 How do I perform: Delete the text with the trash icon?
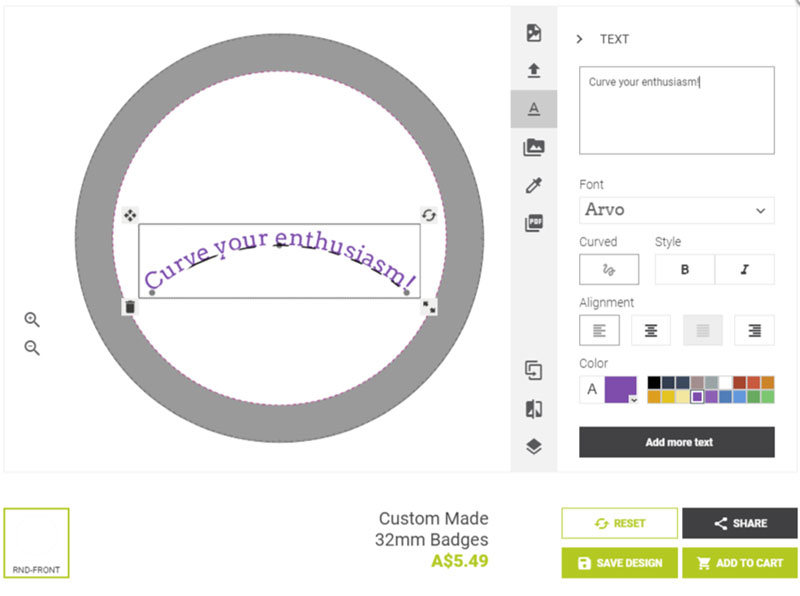pyautogui.click(x=129, y=307)
